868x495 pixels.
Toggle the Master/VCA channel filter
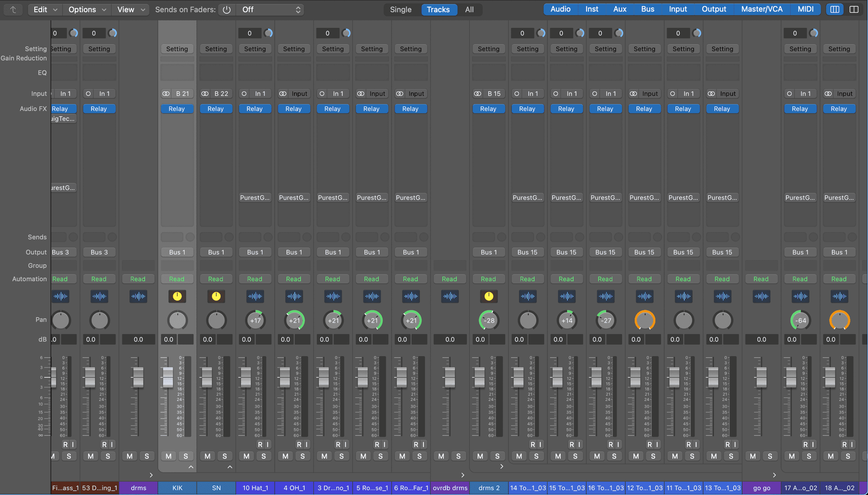coord(762,9)
